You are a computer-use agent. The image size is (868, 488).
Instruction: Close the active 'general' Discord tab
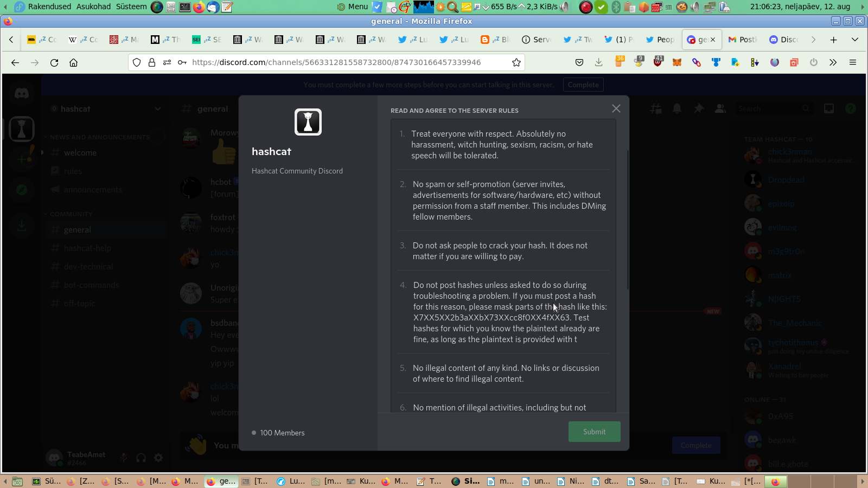713,40
